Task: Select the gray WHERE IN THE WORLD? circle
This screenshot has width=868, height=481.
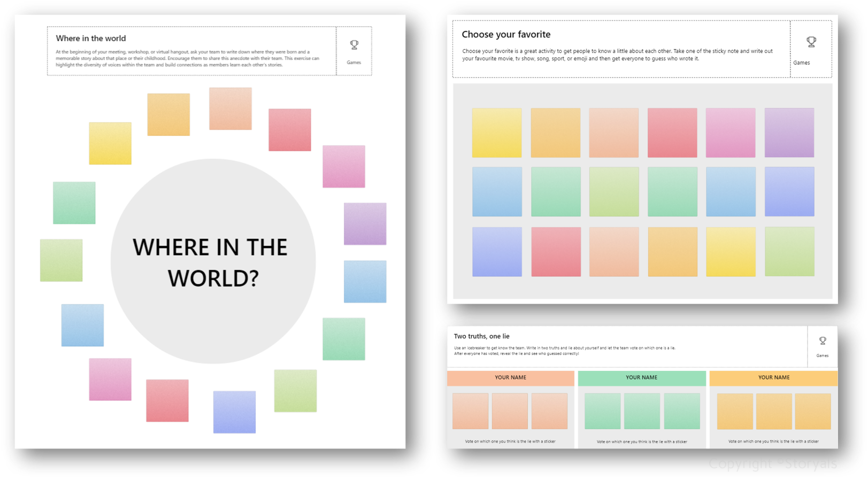Action: coord(212,262)
